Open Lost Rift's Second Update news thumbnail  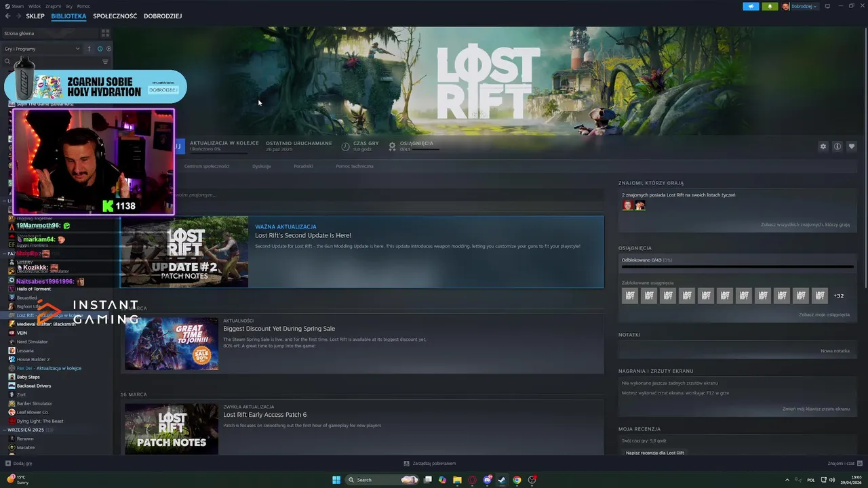(184, 251)
